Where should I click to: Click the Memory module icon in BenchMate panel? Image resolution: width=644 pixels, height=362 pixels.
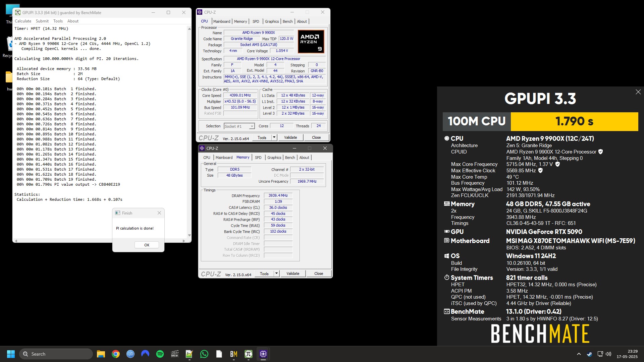[447, 203]
